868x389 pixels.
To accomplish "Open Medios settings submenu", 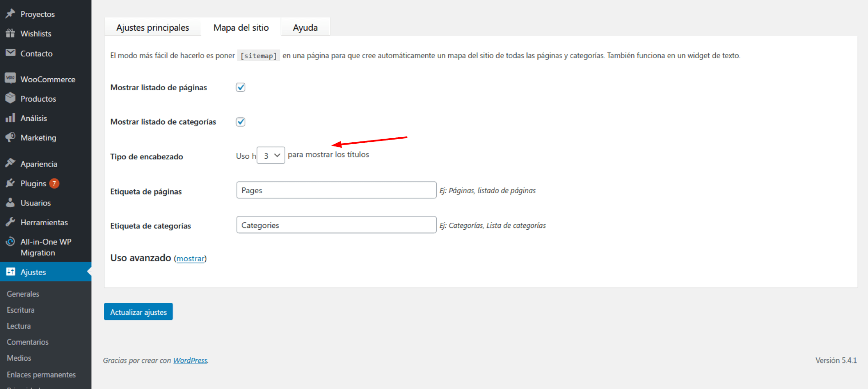I will pos(19,358).
